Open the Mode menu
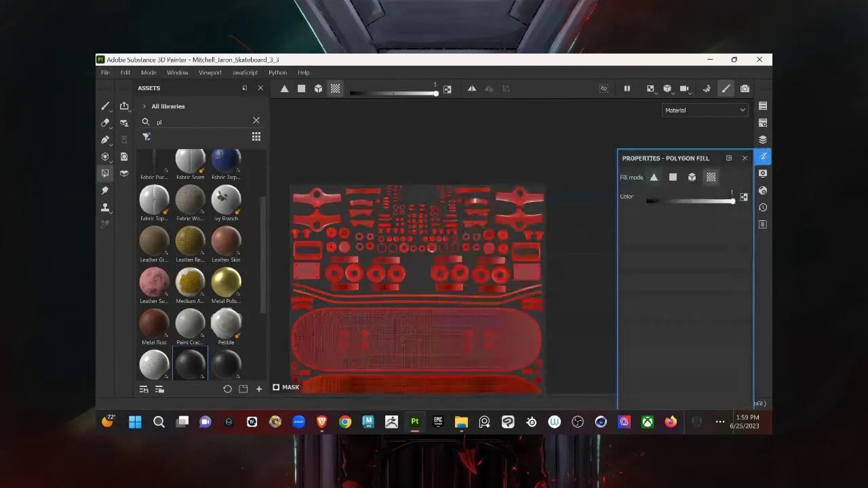 pyautogui.click(x=149, y=73)
